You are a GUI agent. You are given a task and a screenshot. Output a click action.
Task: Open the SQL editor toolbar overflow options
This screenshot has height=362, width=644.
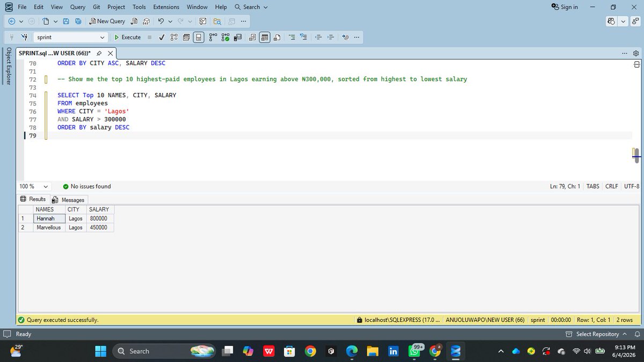(357, 38)
